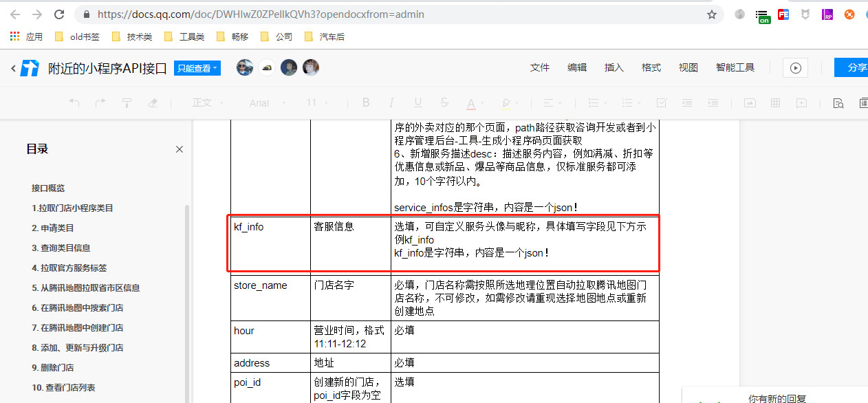Image resolution: width=868 pixels, height=403 pixels.
Task: Toggle italic formatting
Action: [391, 102]
